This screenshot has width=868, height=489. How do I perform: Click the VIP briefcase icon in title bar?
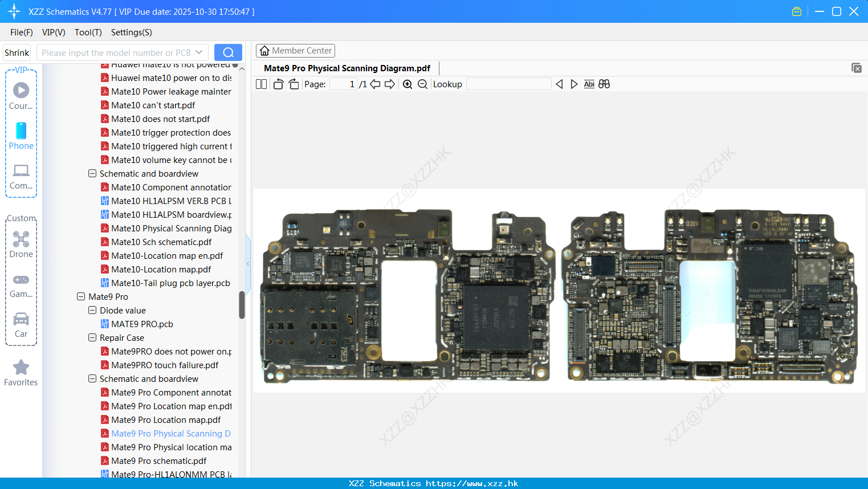(797, 11)
